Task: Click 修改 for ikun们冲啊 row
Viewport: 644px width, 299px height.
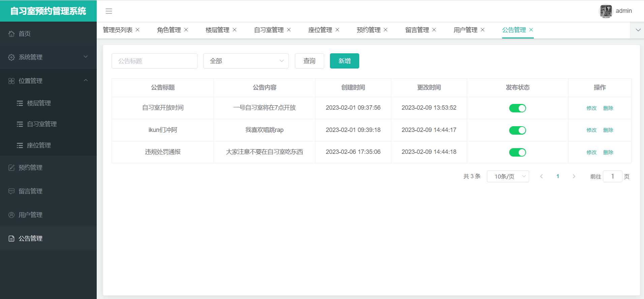Action: pos(591,130)
